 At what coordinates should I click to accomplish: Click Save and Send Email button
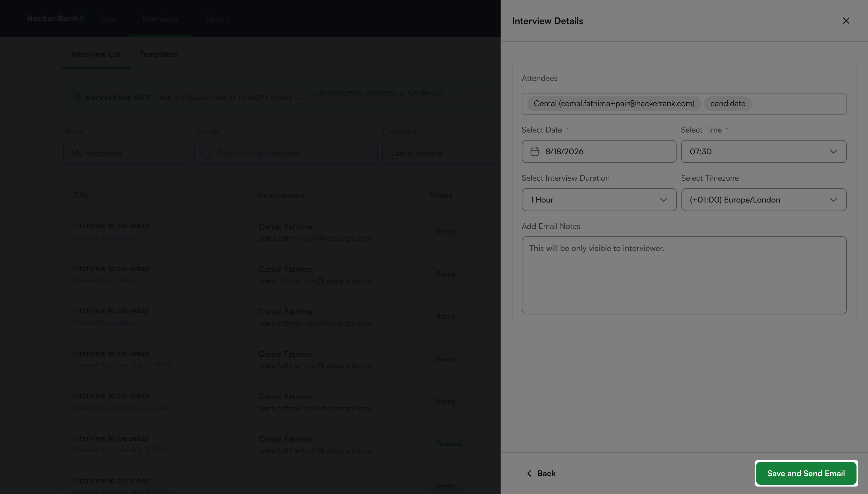(x=806, y=473)
